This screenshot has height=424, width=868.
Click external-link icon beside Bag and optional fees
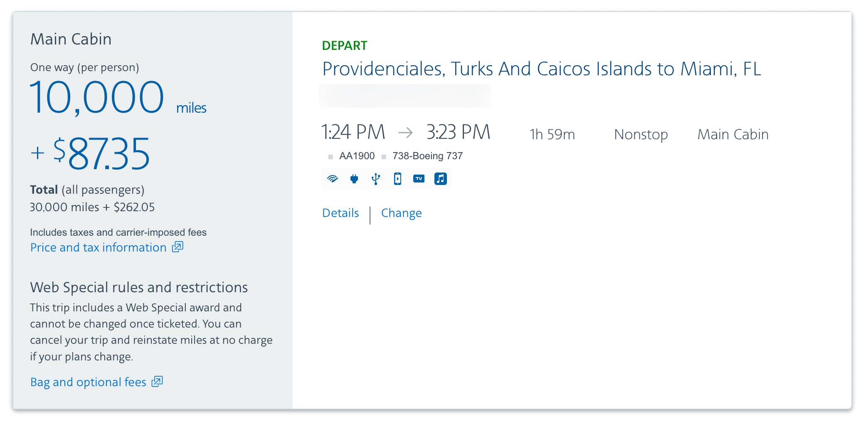pyautogui.click(x=157, y=382)
